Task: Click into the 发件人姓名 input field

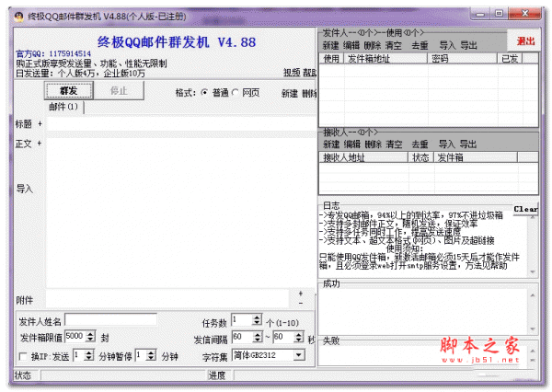Action: 110,320
